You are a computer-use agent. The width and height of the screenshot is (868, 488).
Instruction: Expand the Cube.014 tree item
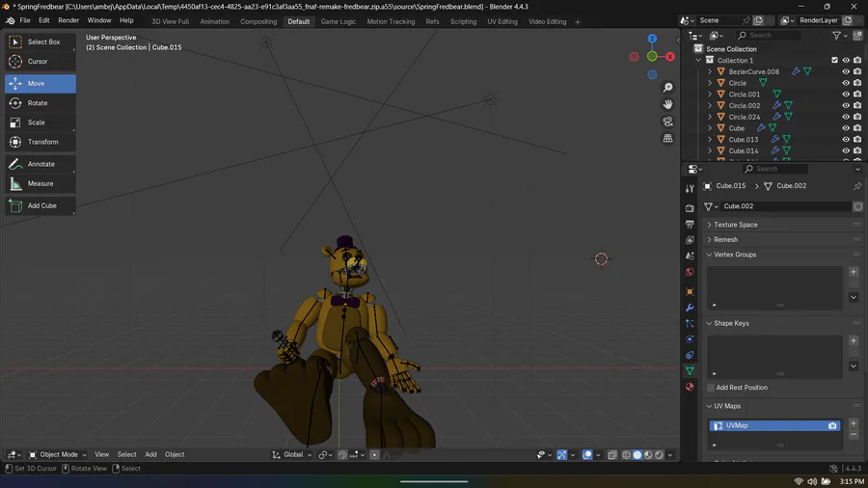tap(710, 150)
